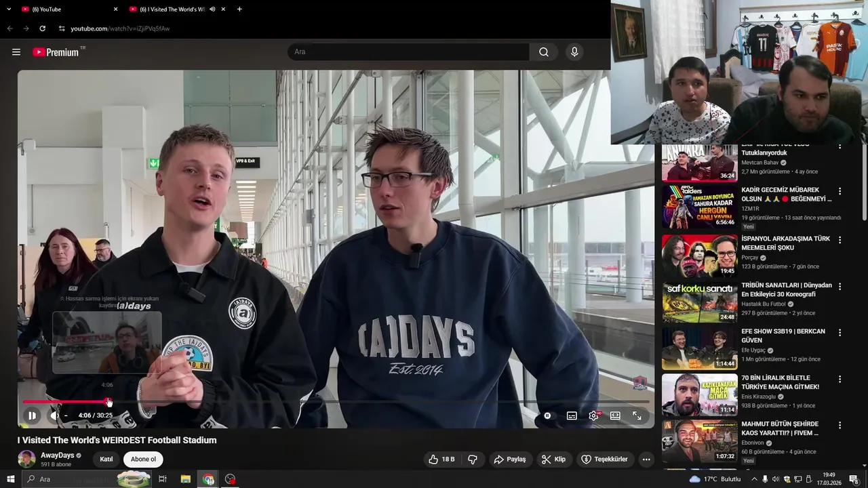Image resolution: width=868 pixels, height=488 pixels.
Task: Close the first YouTube tab
Action: (115, 9)
